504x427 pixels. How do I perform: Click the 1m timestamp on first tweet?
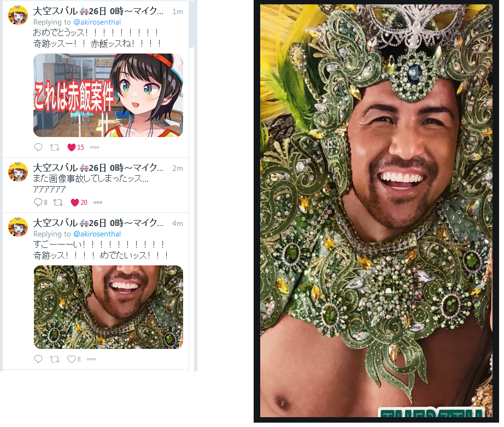pyautogui.click(x=178, y=12)
